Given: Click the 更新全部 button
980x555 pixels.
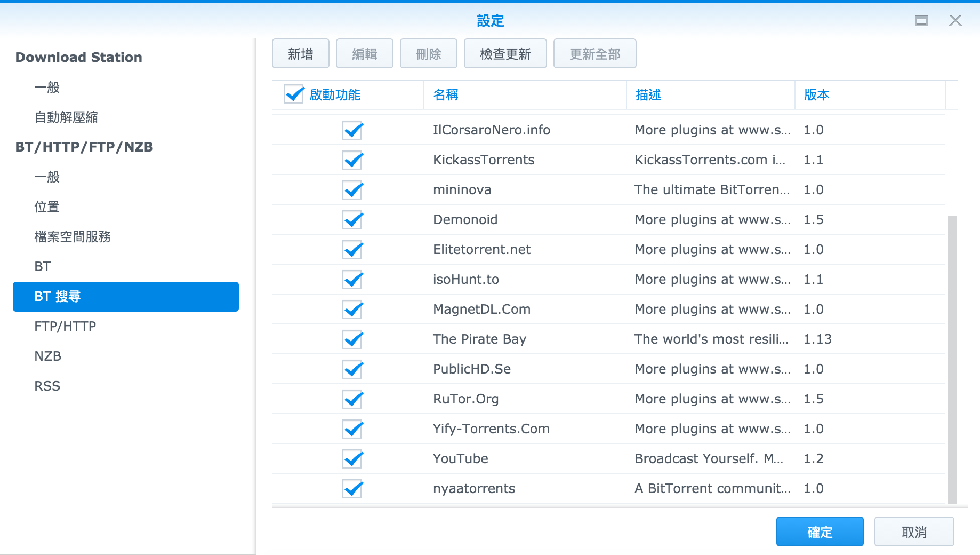Looking at the screenshot, I should point(595,54).
